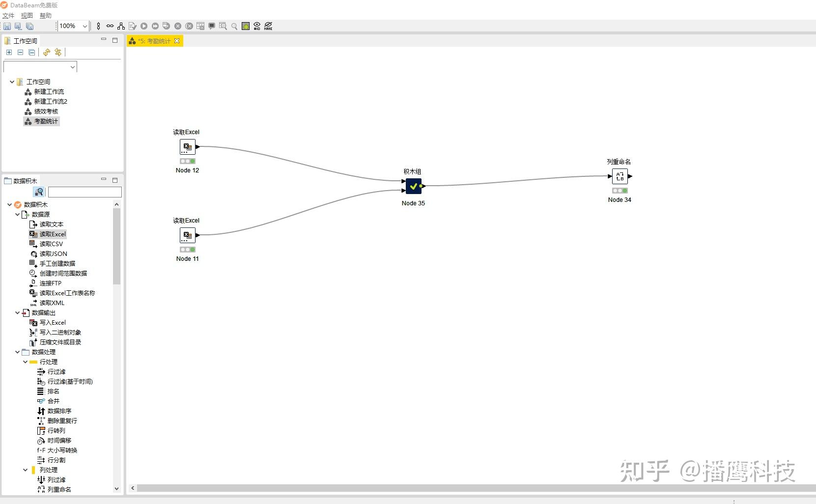Open the 文件 menu

click(x=8, y=16)
